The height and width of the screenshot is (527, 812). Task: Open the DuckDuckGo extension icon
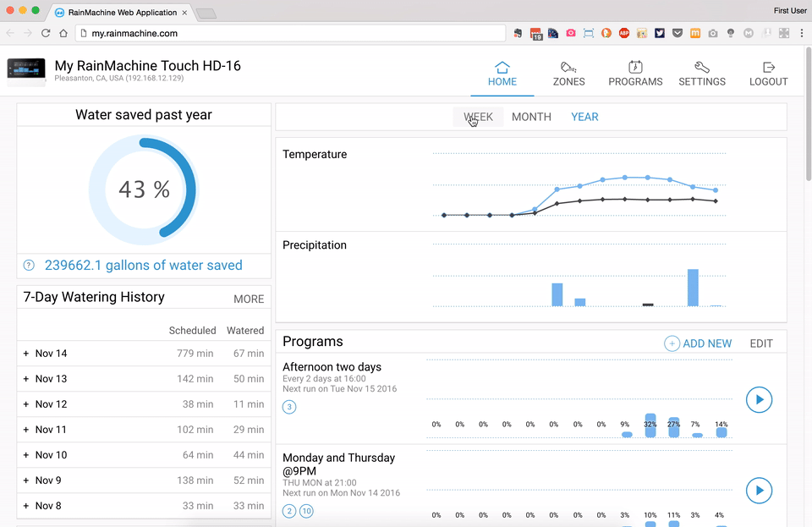click(x=606, y=33)
